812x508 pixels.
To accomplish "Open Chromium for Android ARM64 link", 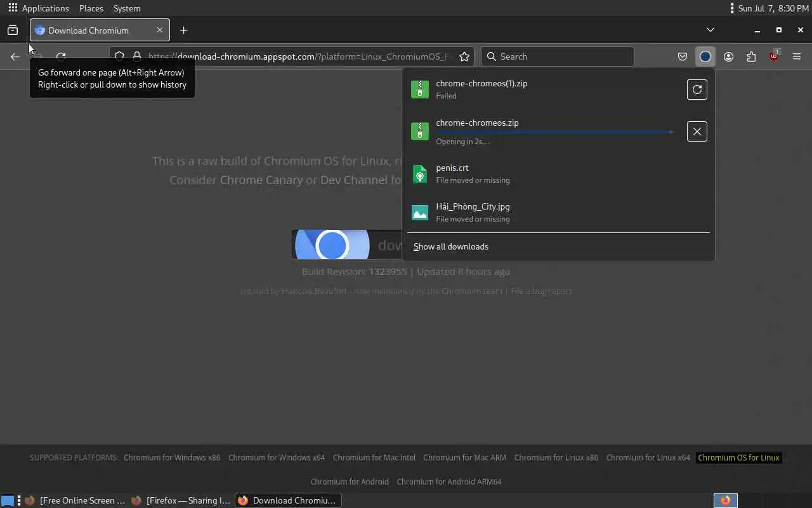I will pyautogui.click(x=449, y=481).
